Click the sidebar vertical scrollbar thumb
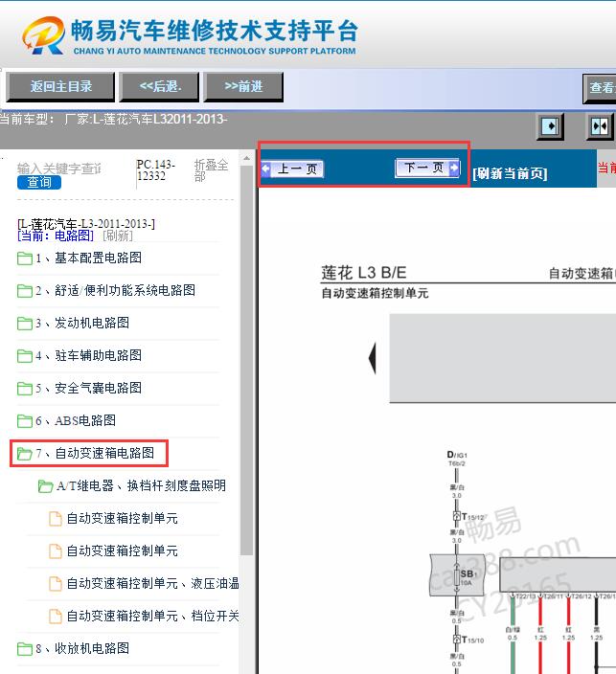This screenshot has height=674, width=616. pyautogui.click(x=246, y=360)
